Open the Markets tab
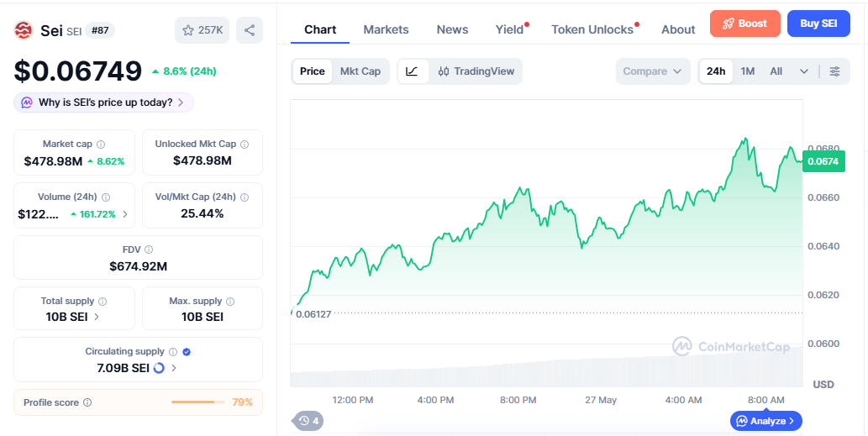 [x=386, y=30]
